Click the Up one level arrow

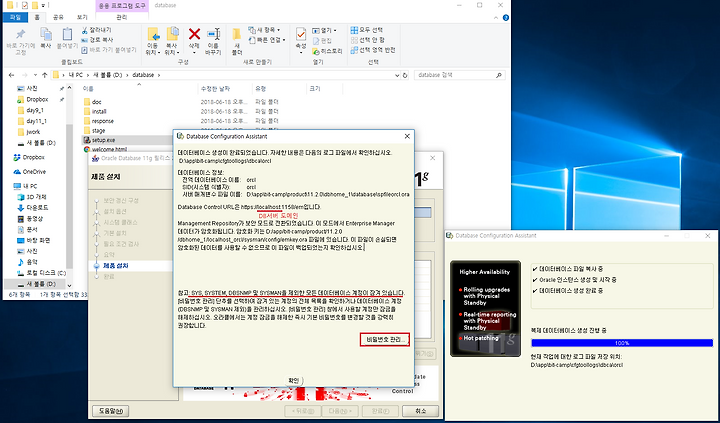45,75
